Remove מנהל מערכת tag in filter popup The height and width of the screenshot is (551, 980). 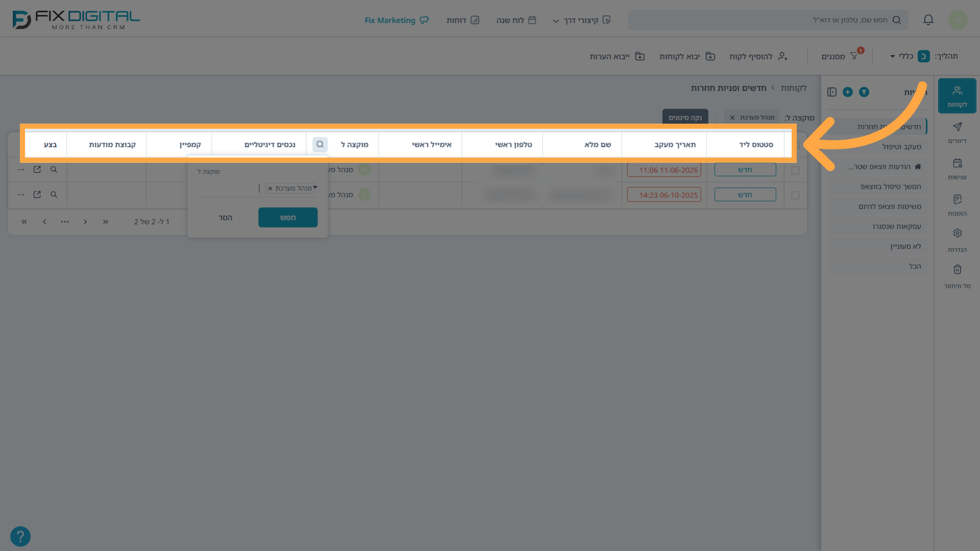point(270,188)
